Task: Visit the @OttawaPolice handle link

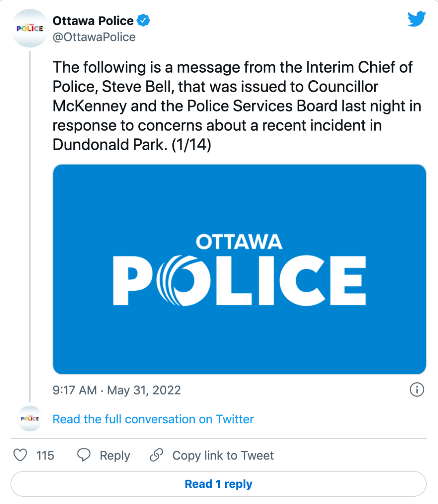Action: (94, 37)
